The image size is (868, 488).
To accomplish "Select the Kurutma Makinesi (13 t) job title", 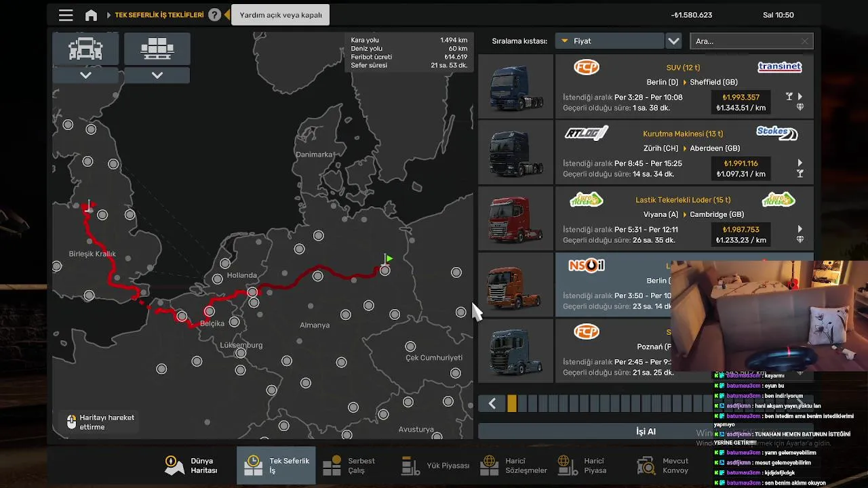I will click(x=683, y=134).
